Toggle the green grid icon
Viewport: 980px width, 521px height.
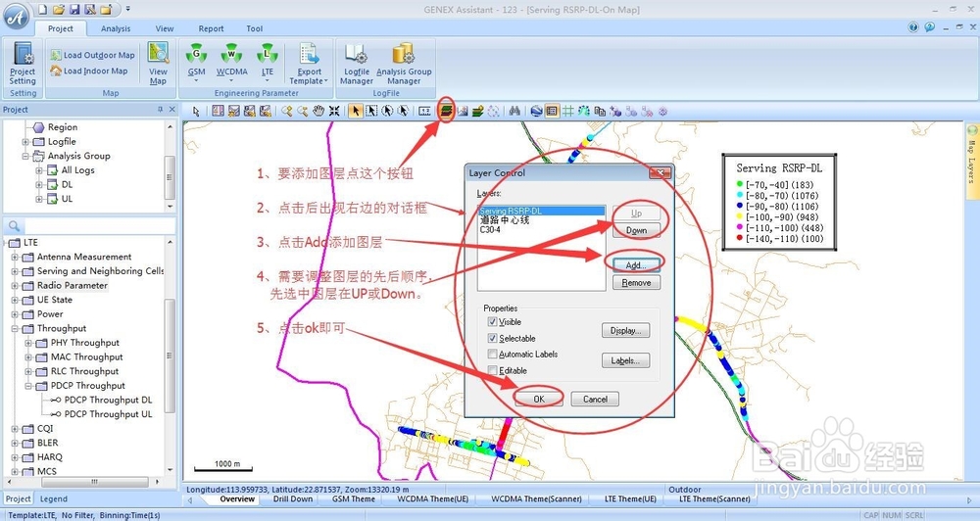(x=567, y=112)
